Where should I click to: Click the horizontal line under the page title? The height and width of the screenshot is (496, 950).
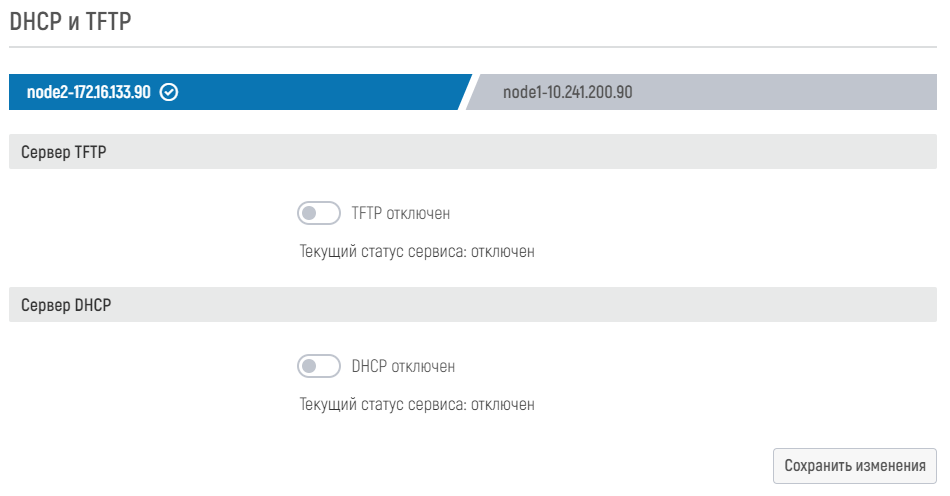tap(472, 47)
